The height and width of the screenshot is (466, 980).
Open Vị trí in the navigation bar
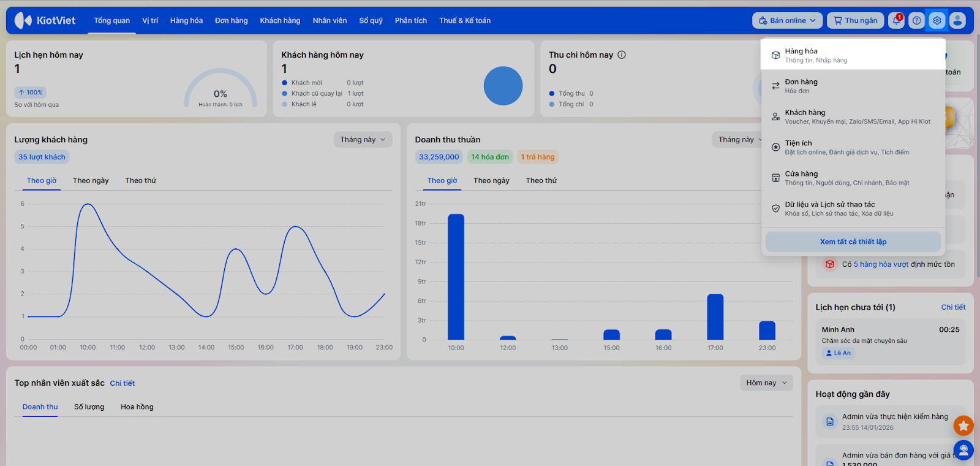(x=150, y=20)
